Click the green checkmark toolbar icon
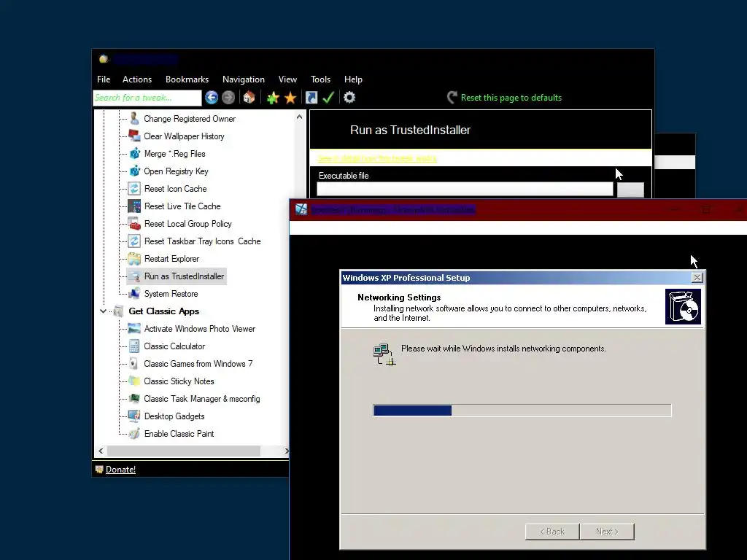 pyautogui.click(x=328, y=98)
